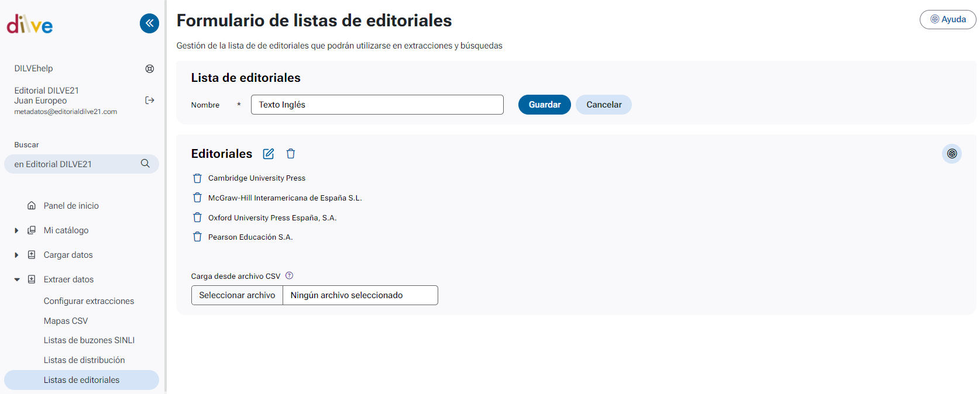Delete McGraw-Hill Interamericana de España entry
The image size is (980, 394).
coord(198,198)
